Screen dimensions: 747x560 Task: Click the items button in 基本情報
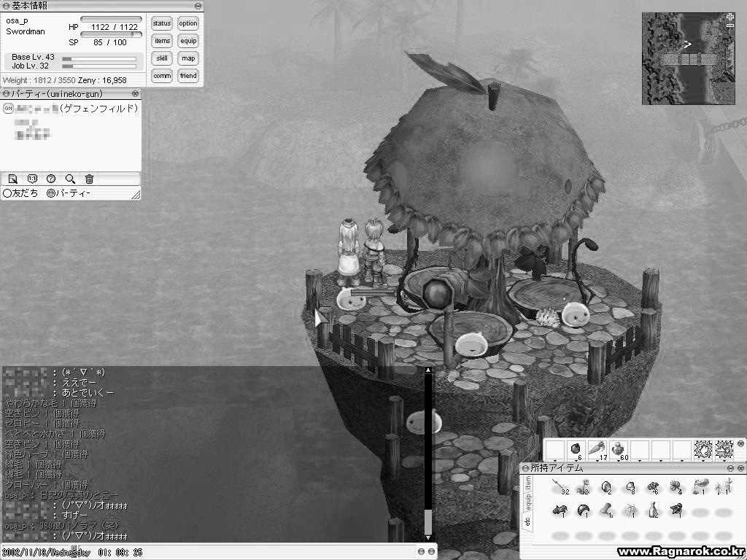162,41
